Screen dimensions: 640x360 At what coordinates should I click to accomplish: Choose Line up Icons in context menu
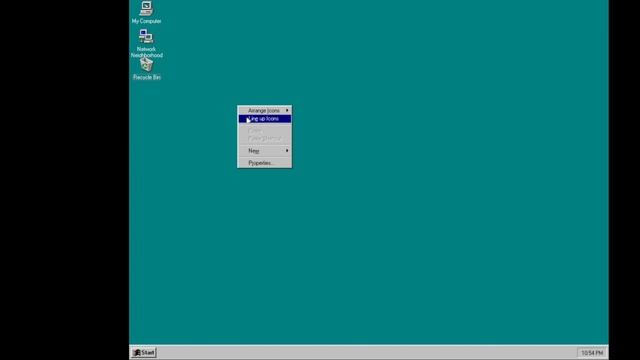coord(264,119)
